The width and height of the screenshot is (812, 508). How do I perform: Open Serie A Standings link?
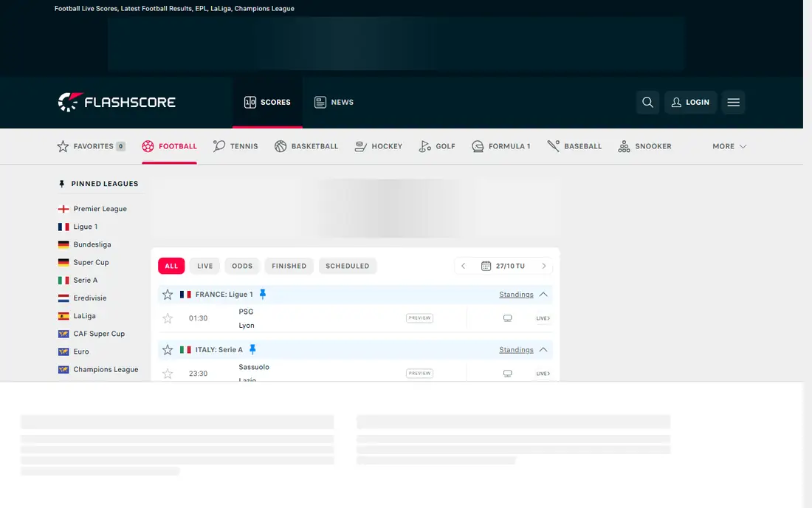[x=516, y=350]
